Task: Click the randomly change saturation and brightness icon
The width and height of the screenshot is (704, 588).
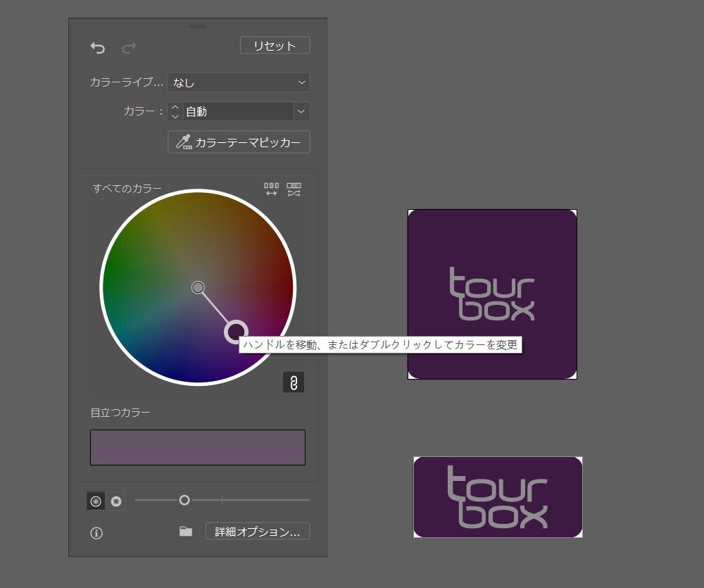Action: pyautogui.click(x=294, y=189)
